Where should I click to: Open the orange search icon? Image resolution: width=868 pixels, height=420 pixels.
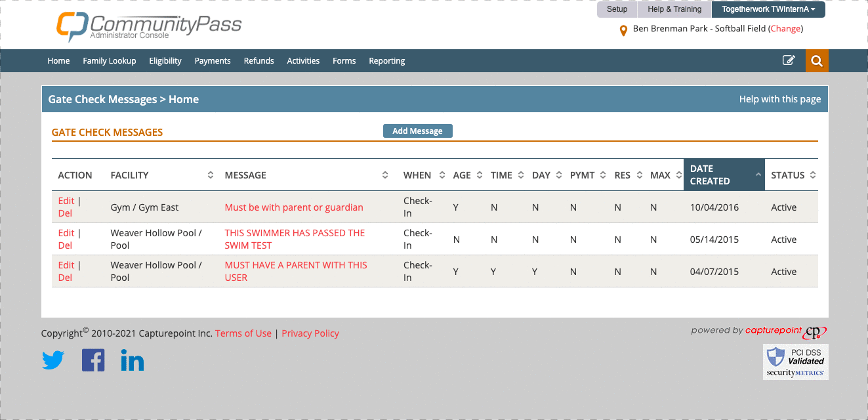coord(817,60)
